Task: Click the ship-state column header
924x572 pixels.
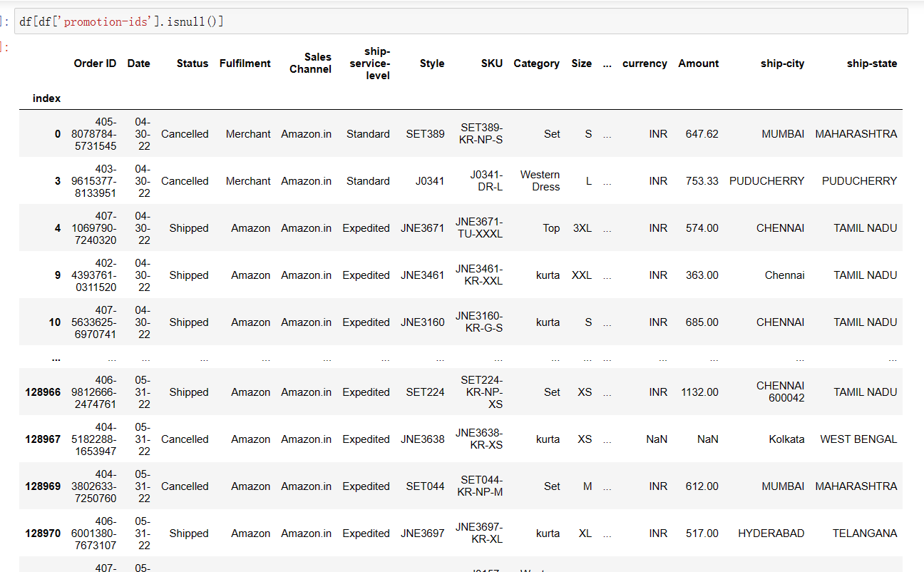Action: coord(871,63)
